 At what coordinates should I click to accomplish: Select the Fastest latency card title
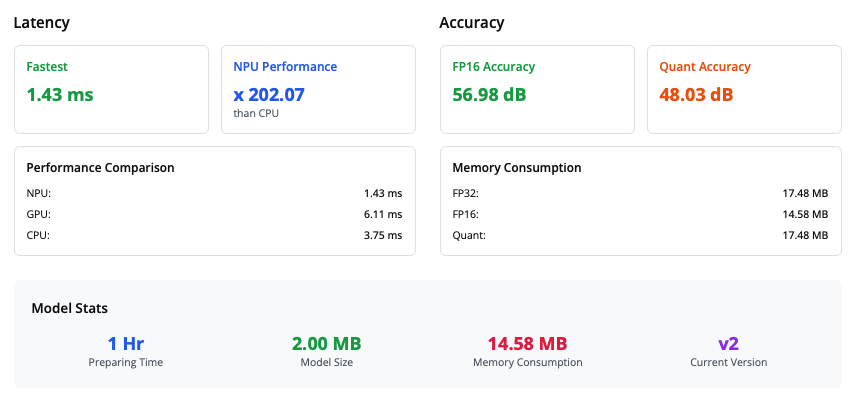coord(47,67)
